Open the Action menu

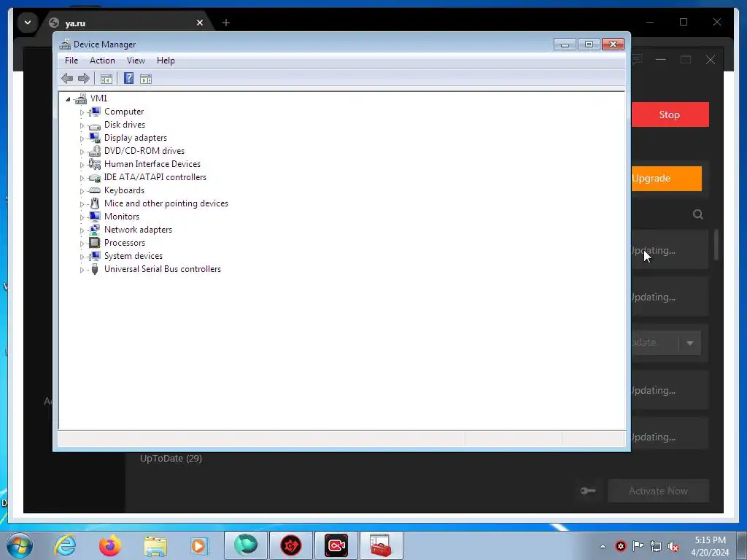coord(102,61)
